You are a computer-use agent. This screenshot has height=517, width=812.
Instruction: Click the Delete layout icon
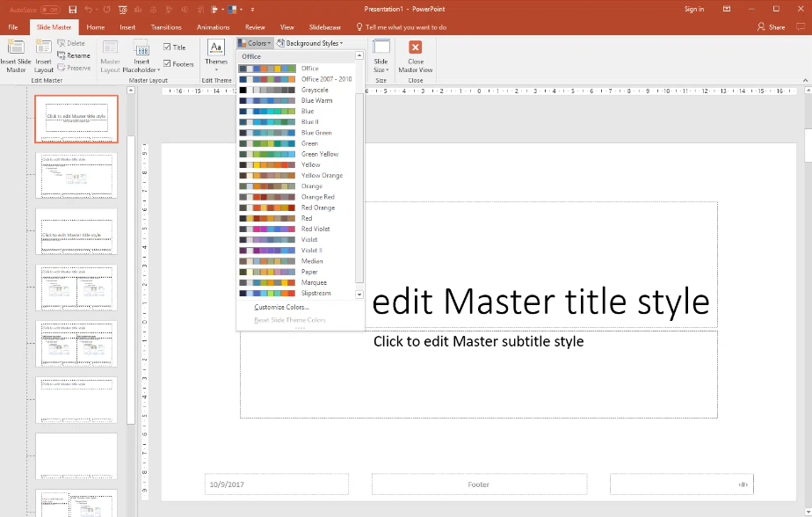74,42
